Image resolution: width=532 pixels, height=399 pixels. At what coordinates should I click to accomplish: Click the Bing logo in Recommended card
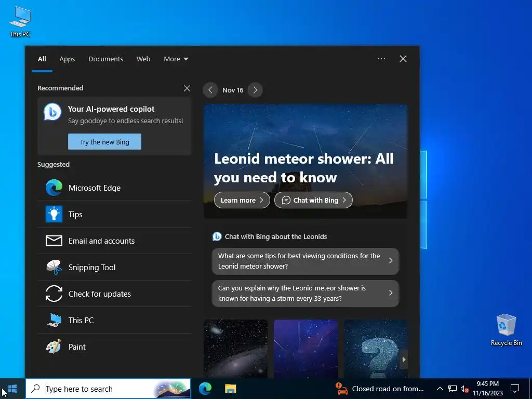pyautogui.click(x=52, y=112)
